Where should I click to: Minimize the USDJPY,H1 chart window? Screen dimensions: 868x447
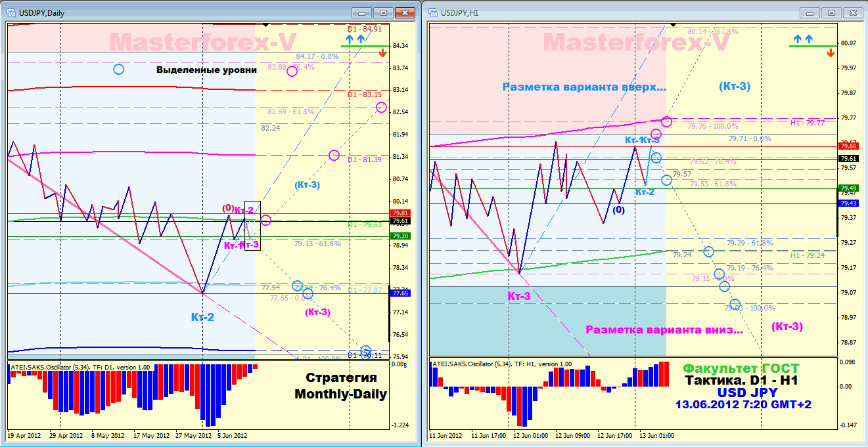pyautogui.click(x=811, y=12)
